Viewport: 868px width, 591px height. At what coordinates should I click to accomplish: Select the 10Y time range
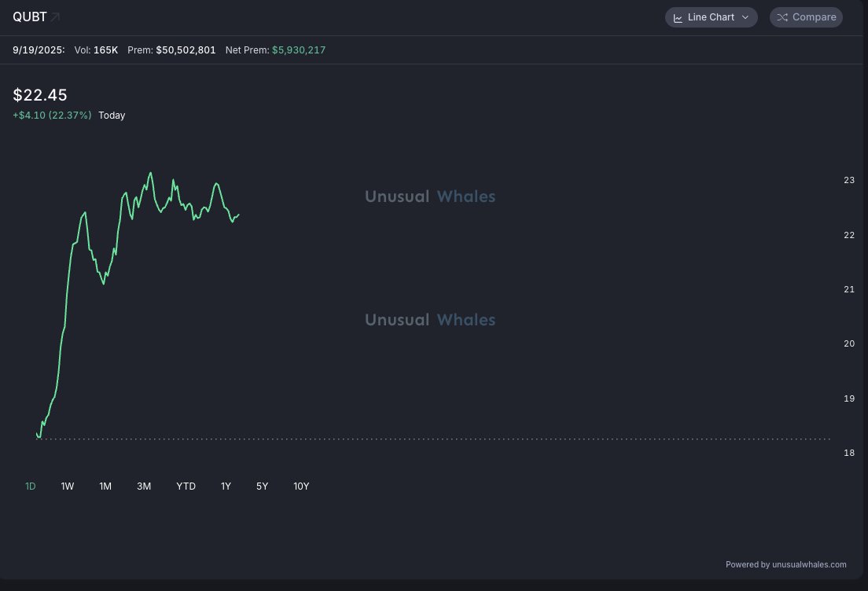point(301,486)
